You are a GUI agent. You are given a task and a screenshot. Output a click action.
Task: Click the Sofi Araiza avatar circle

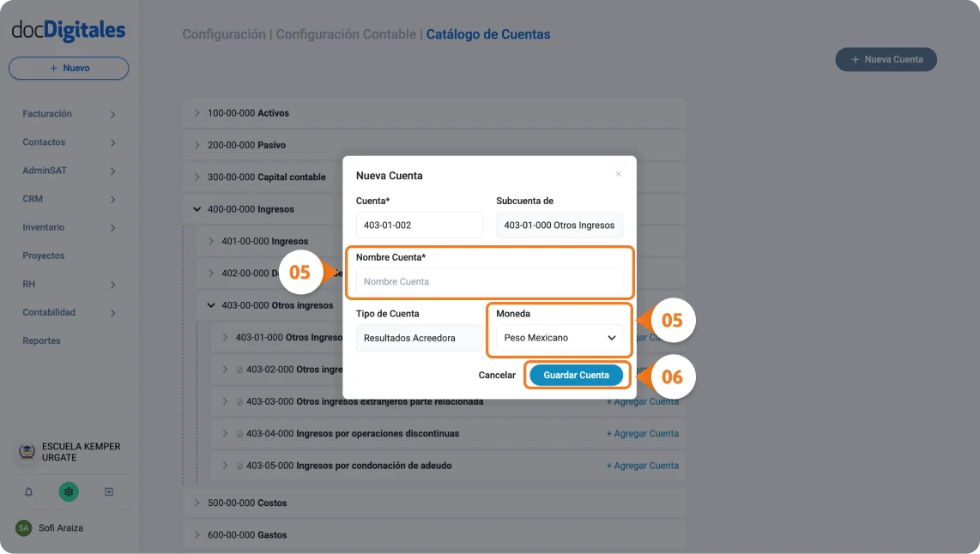(25, 528)
